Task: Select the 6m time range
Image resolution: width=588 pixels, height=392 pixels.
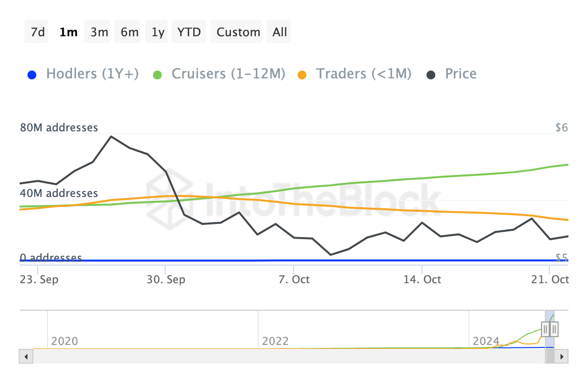Action: [129, 32]
